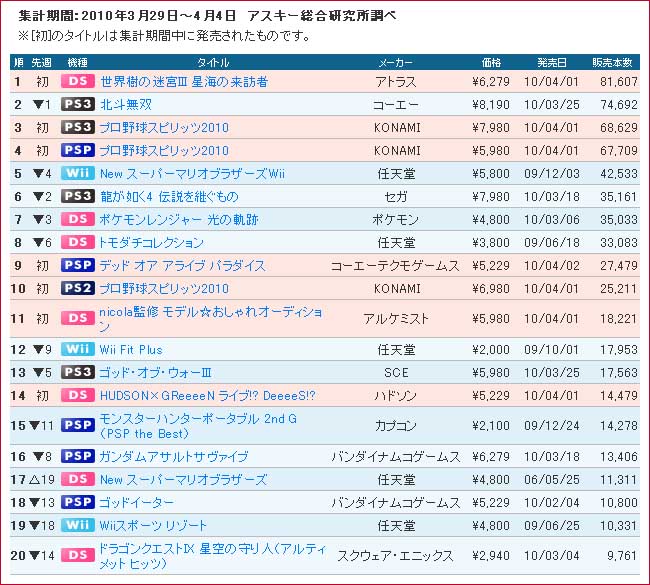Open the PS2 プロ野球スピリッツ2010 link, rank 10
This screenshot has height=585, width=650.
tap(164, 289)
